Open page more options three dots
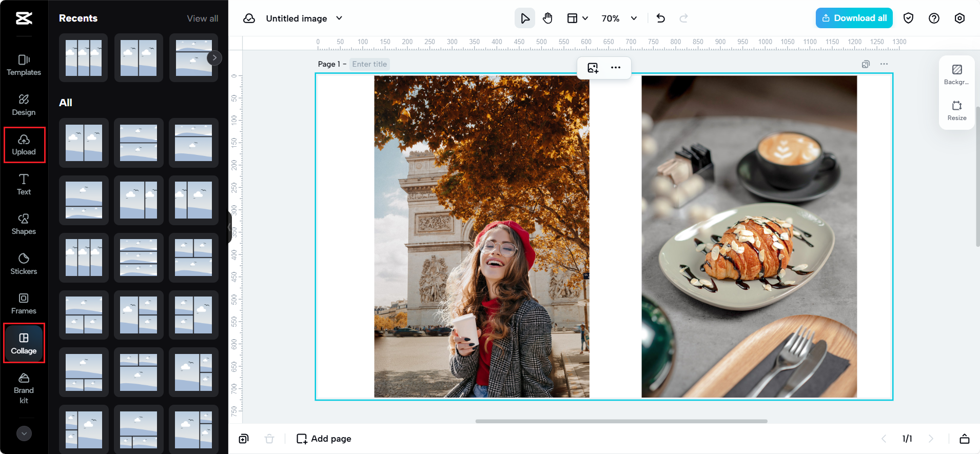This screenshot has width=980, height=454. coord(884,64)
